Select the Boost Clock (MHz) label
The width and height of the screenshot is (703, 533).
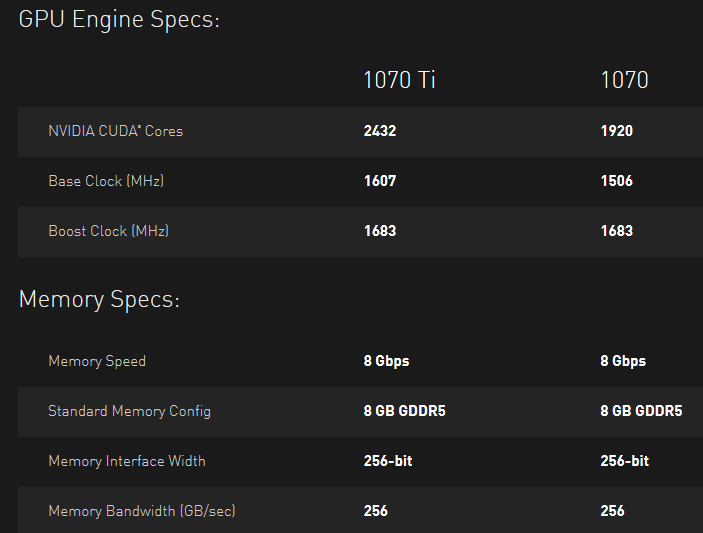click(x=108, y=231)
